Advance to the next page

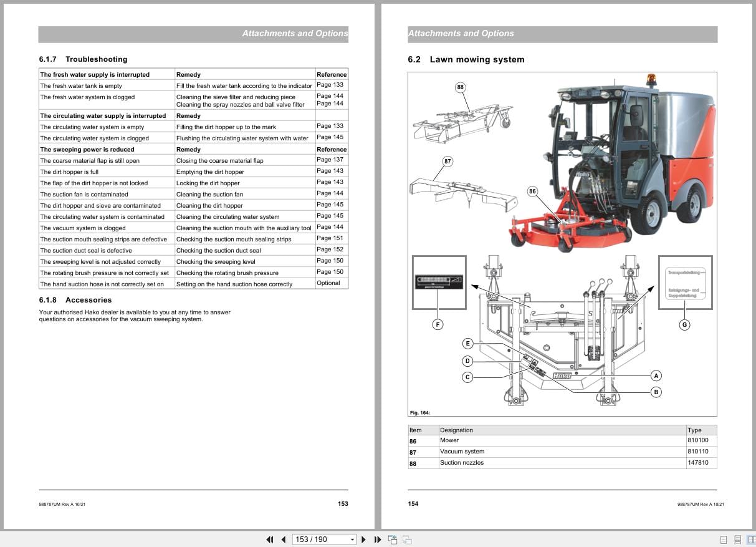click(363, 539)
